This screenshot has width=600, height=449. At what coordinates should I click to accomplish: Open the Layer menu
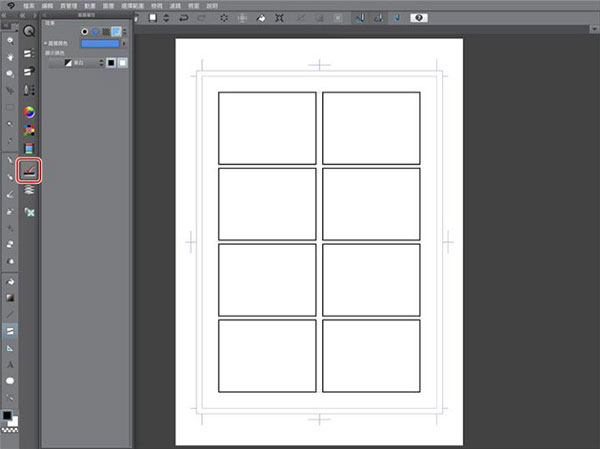coord(108,6)
